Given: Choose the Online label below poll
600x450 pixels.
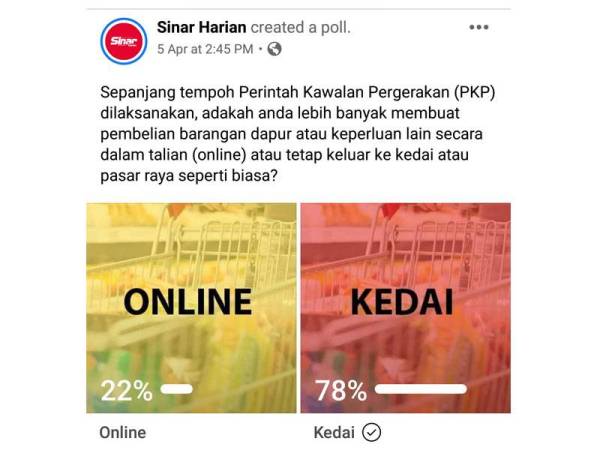Looking at the screenshot, I should coord(123,433).
